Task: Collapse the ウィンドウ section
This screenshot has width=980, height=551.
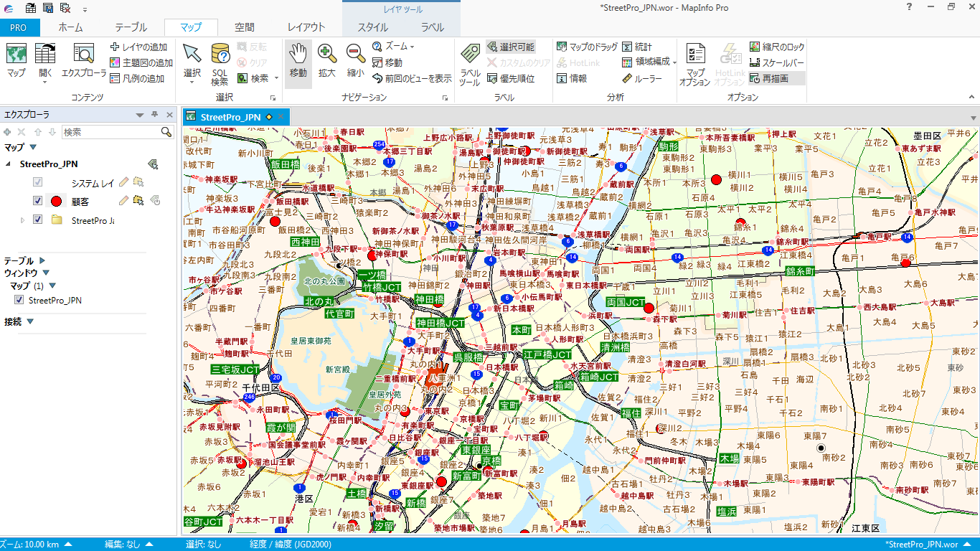Action: (46, 273)
